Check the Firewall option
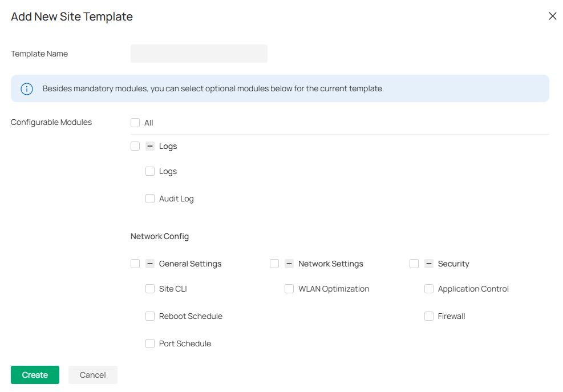This screenshot has width=563, height=392. 428,316
